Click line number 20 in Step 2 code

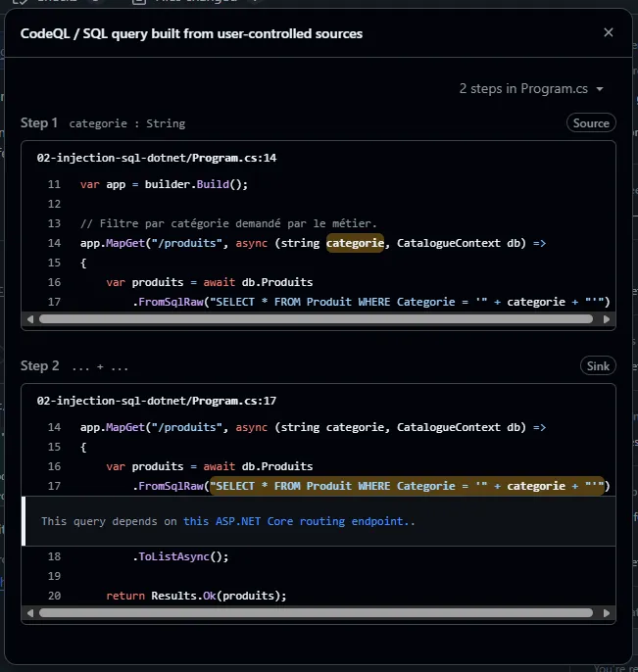(x=54, y=596)
